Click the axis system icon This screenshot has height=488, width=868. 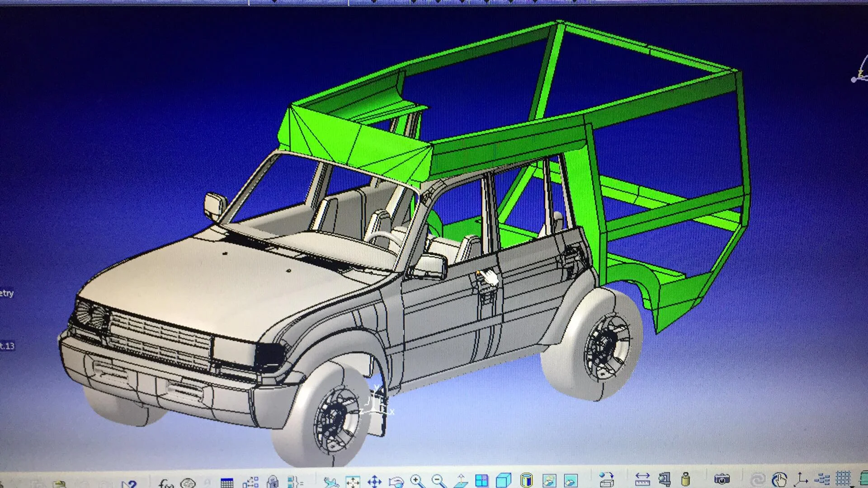click(801, 479)
